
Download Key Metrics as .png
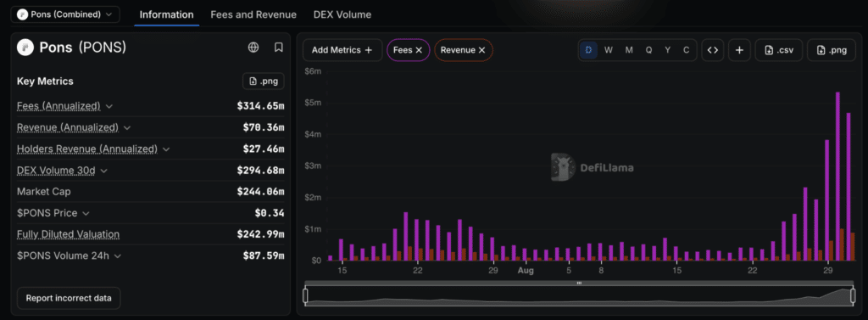click(x=264, y=81)
